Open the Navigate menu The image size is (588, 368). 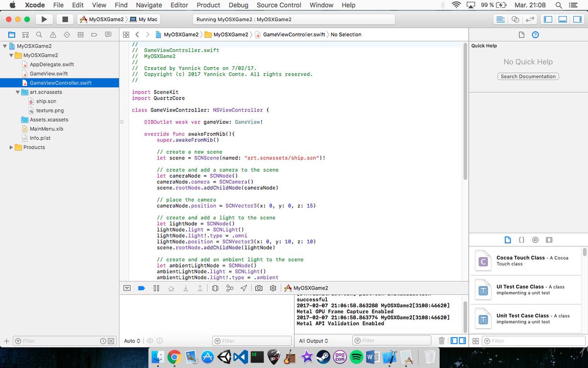coord(148,5)
